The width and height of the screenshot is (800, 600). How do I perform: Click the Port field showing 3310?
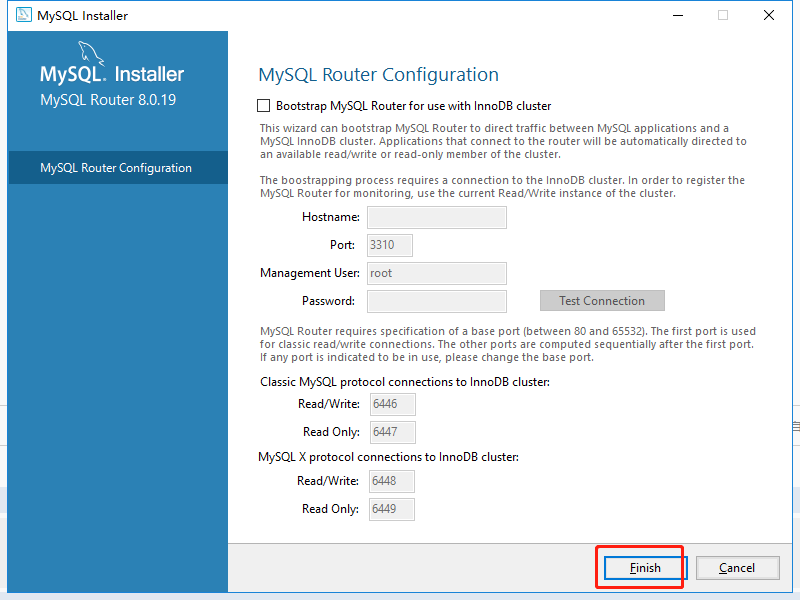390,245
